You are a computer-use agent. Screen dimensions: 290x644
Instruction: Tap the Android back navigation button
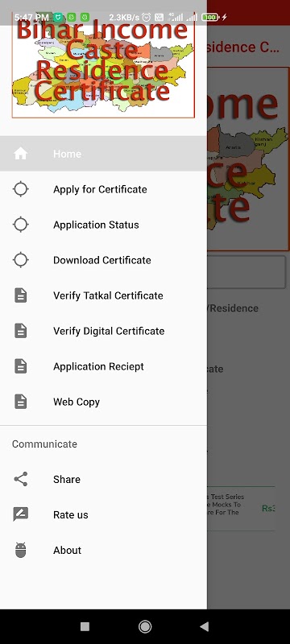pyautogui.click(x=204, y=626)
